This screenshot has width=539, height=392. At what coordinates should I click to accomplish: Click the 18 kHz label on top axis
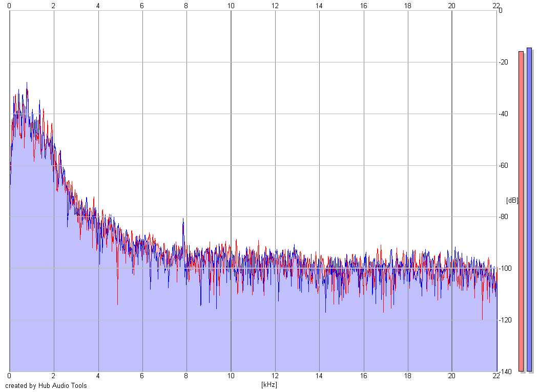(x=407, y=6)
